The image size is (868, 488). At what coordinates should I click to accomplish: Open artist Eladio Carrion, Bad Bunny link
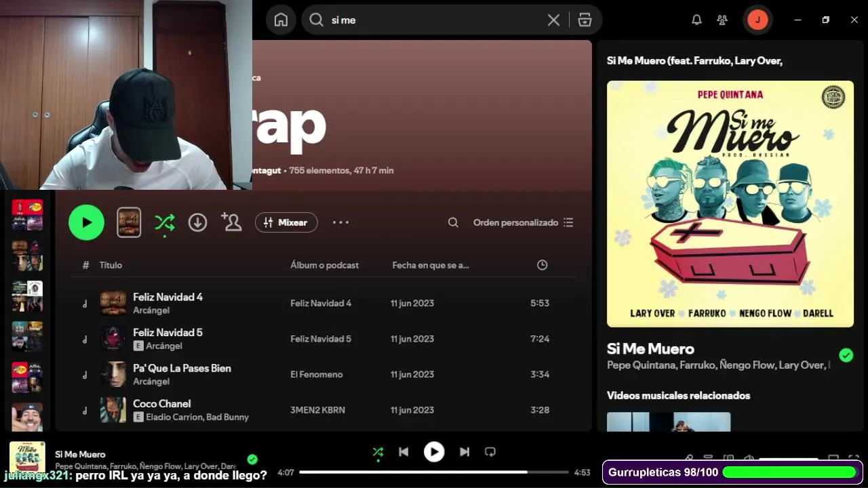click(x=197, y=417)
